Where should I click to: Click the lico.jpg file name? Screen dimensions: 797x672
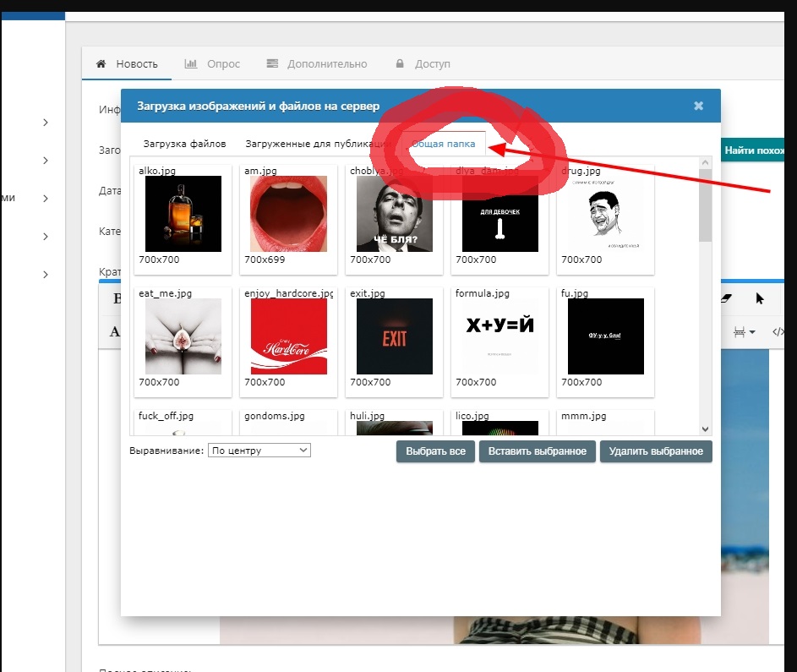pos(472,416)
